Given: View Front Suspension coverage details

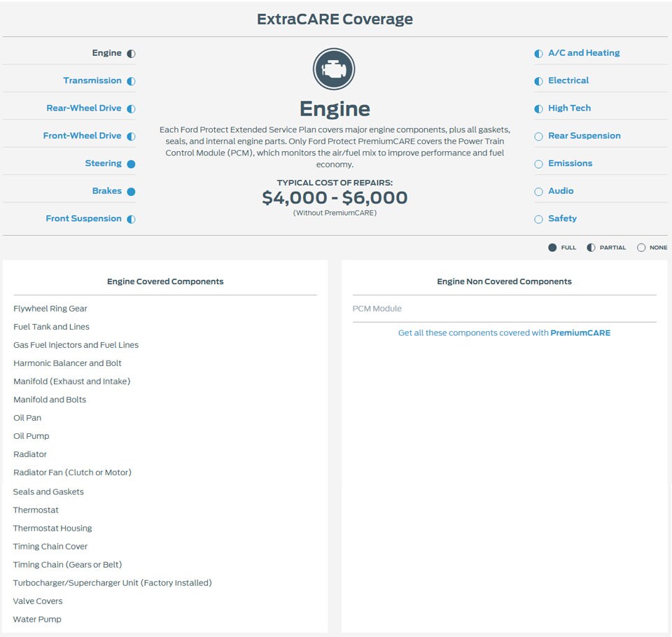Looking at the screenshot, I should [83, 218].
